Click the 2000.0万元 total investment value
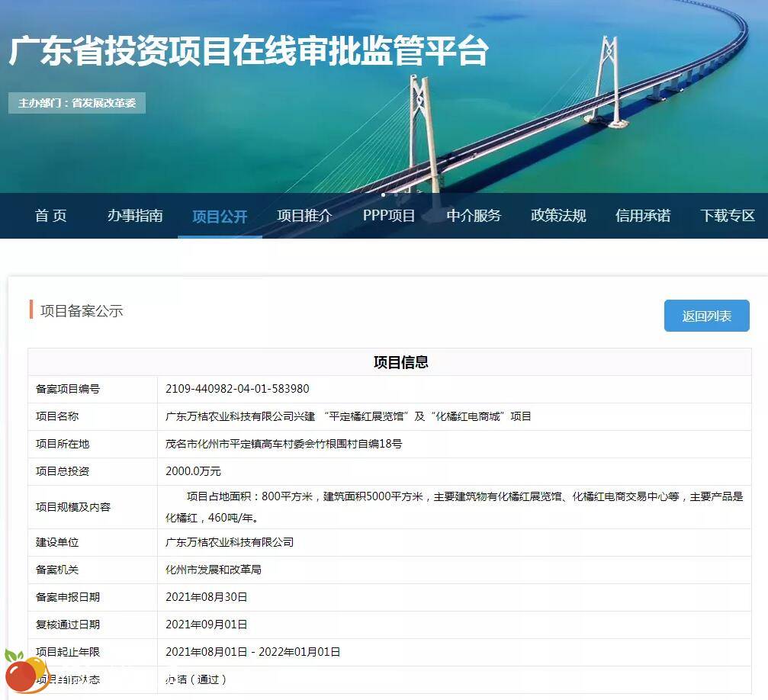 (x=193, y=471)
